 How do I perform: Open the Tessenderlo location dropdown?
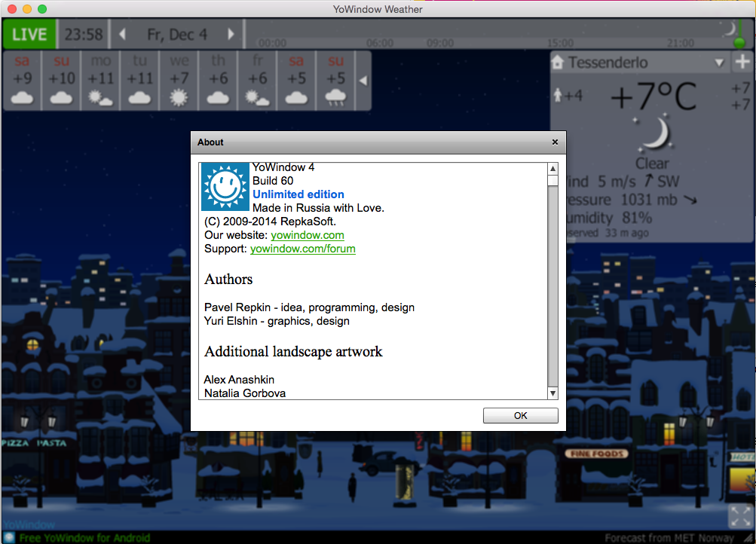719,63
